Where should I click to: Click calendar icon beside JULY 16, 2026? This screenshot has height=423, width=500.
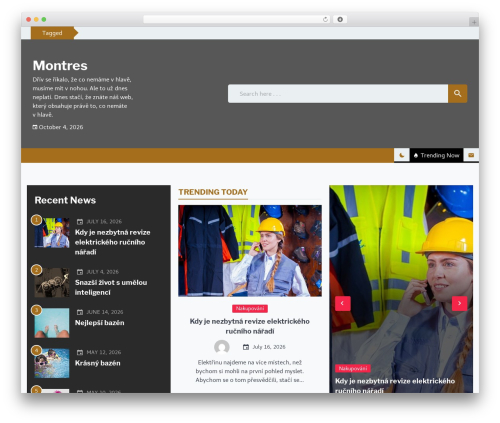(80, 222)
